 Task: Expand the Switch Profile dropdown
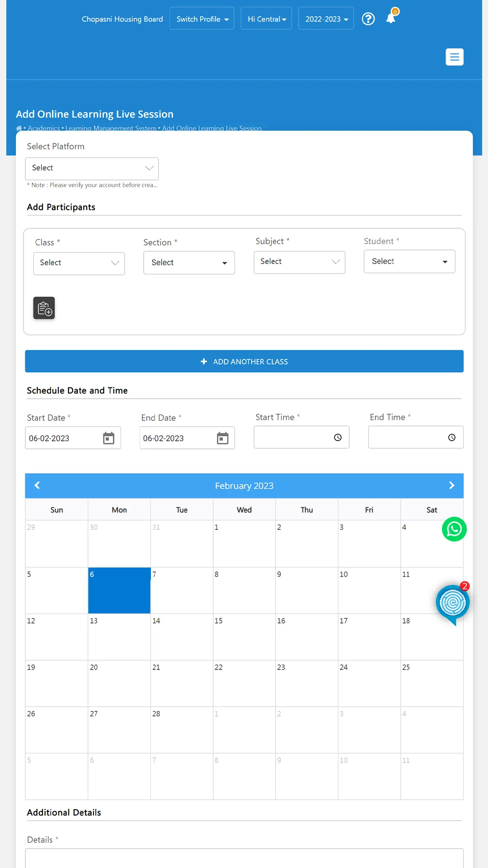click(202, 19)
